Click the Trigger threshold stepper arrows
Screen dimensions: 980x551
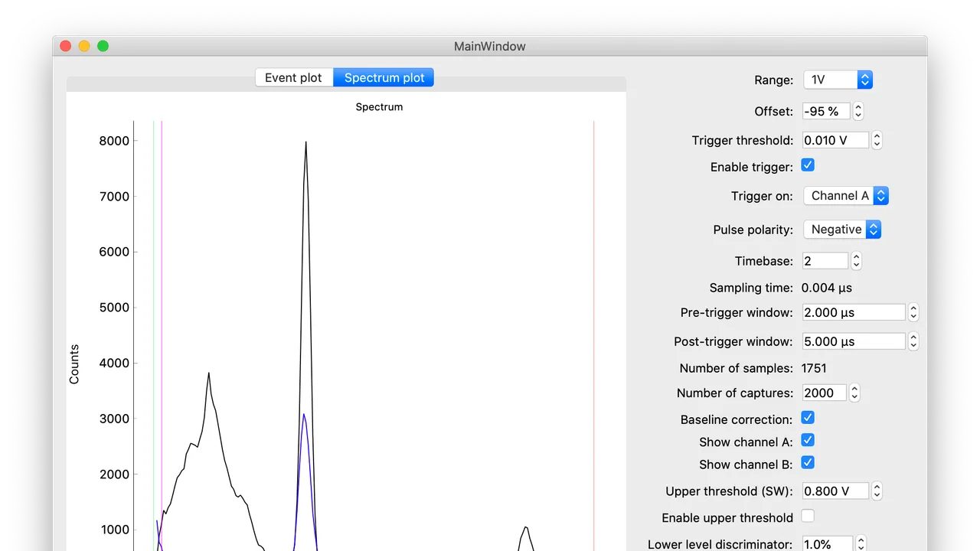877,140
